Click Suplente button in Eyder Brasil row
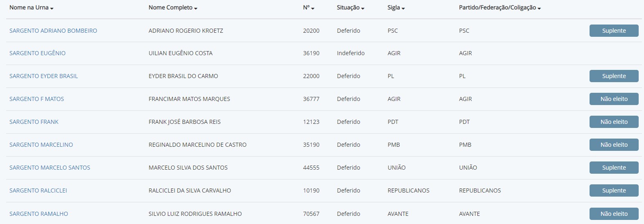This screenshot has height=224, width=644. pos(614,76)
